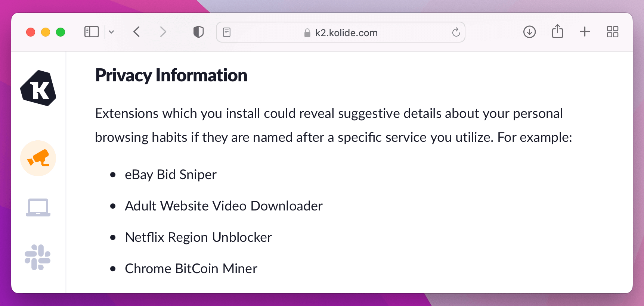
Task: Open the Slack integration sidebar icon
Action: coord(38,257)
